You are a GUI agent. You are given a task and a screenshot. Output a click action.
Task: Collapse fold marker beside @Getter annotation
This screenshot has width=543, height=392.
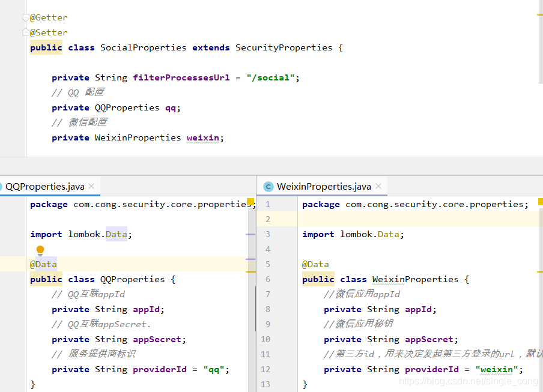(26, 17)
